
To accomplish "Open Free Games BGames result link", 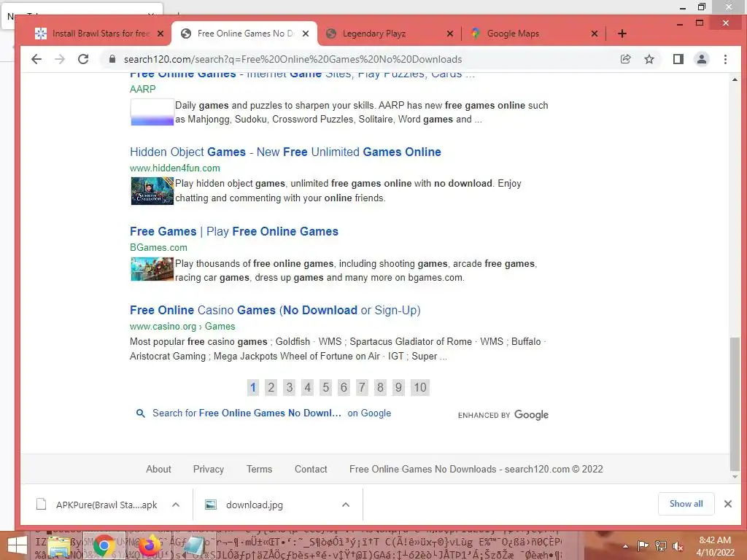I will click(x=234, y=231).
